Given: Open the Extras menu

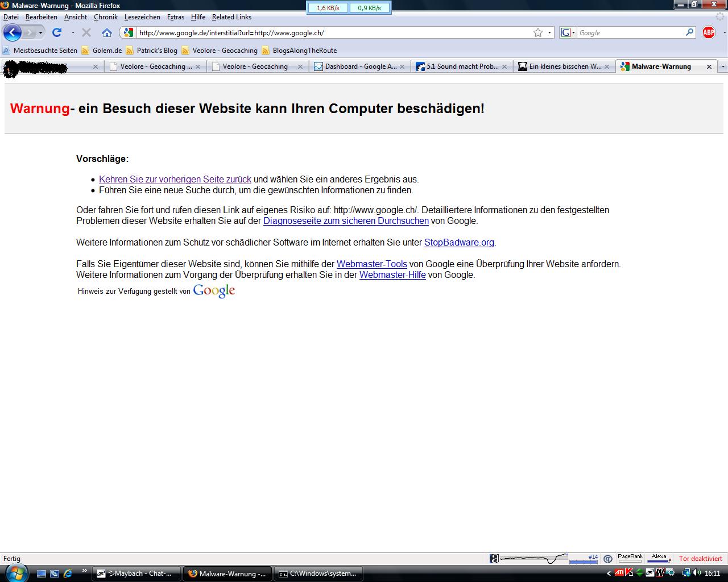Looking at the screenshot, I should (x=176, y=17).
